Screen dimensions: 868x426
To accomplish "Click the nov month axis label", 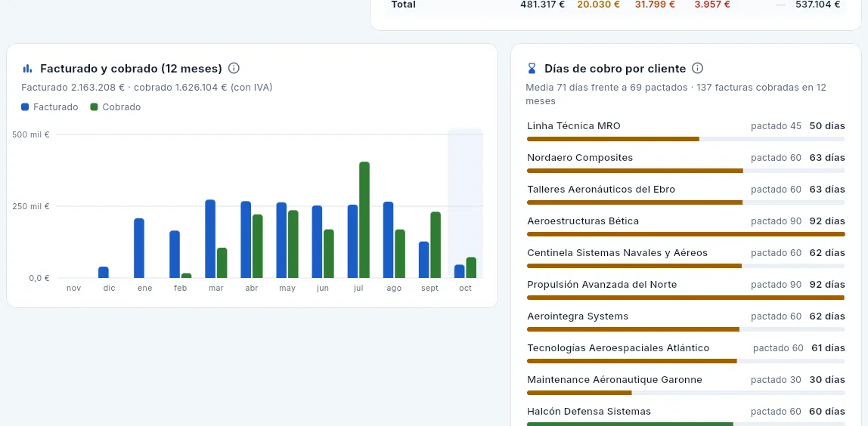I will (x=73, y=289).
